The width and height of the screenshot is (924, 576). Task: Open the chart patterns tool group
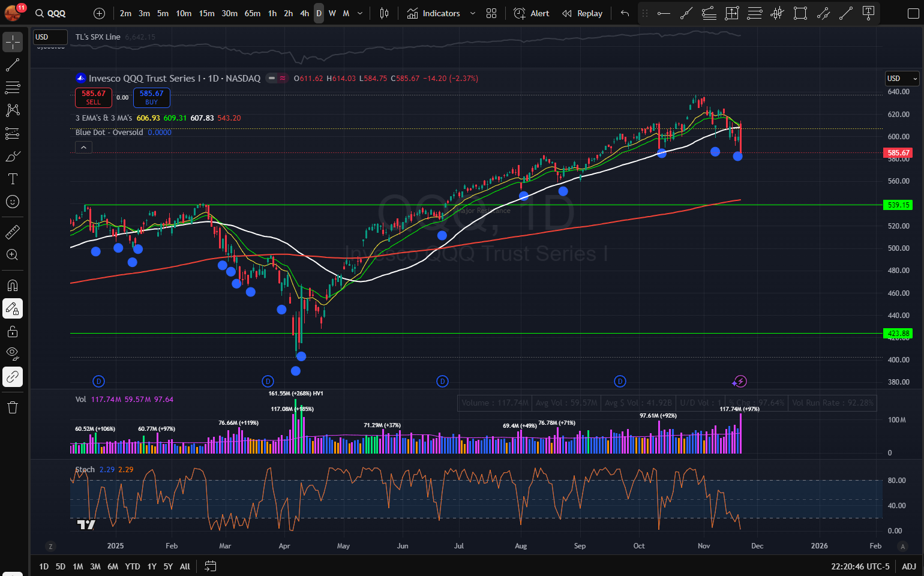pos(13,110)
